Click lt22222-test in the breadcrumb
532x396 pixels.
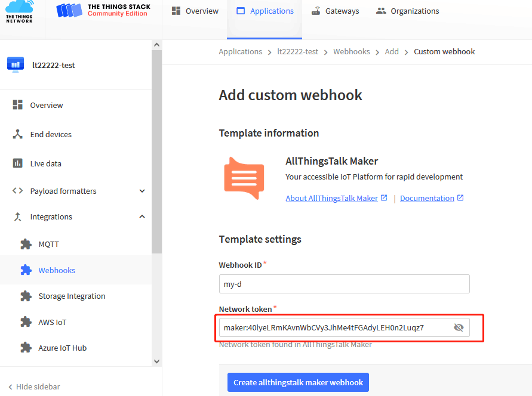coord(297,51)
